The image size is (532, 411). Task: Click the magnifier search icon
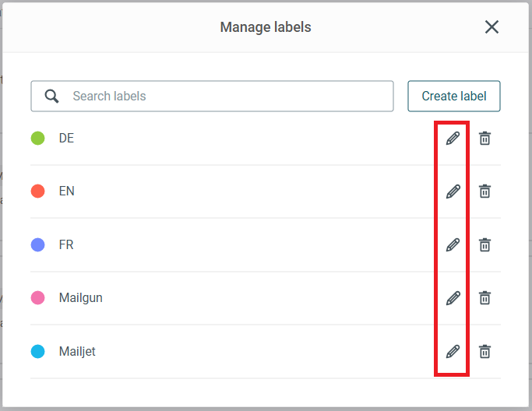[51, 97]
